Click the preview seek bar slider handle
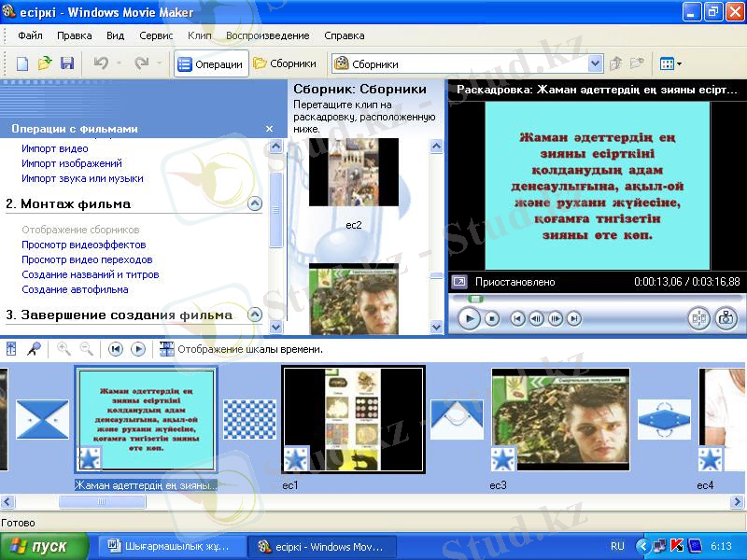This screenshot has width=747, height=560. tap(475, 299)
